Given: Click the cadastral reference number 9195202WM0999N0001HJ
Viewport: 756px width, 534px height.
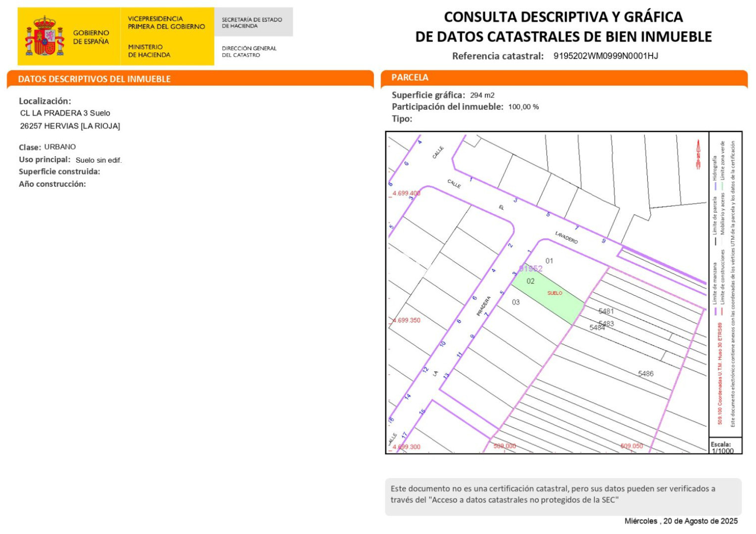Looking at the screenshot, I should (606, 56).
